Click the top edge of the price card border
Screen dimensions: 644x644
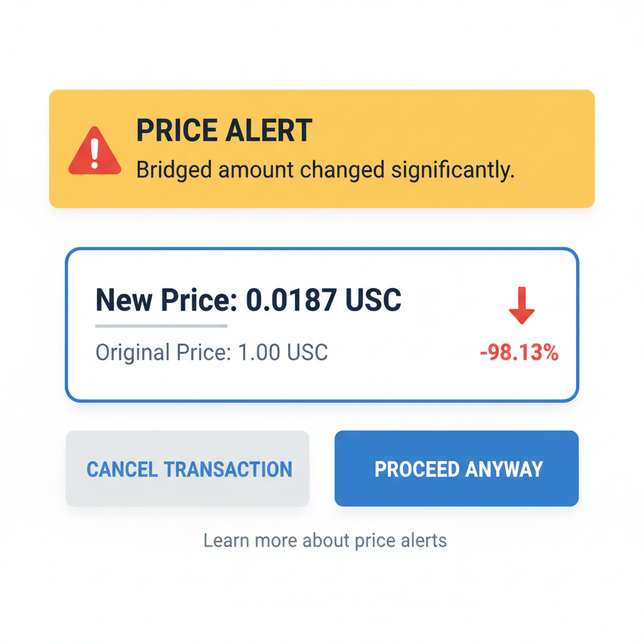(322, 248)
